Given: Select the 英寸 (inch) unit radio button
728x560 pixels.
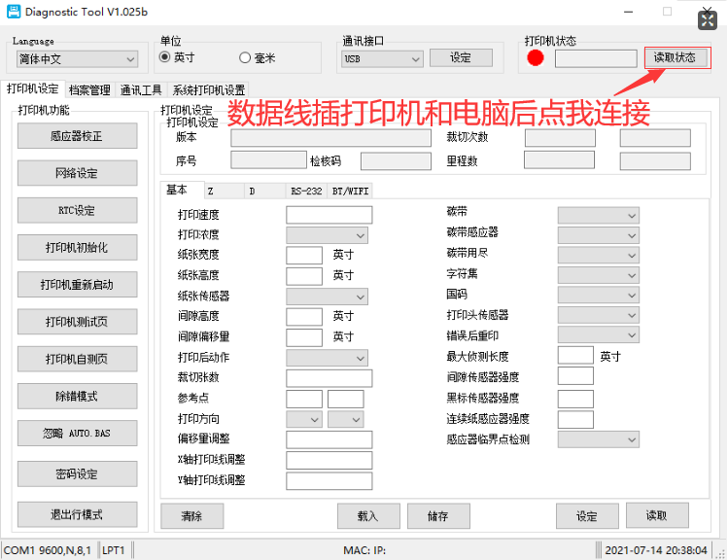Looking at the screenshot, I should pyautogui.click(x=165, y=57).
